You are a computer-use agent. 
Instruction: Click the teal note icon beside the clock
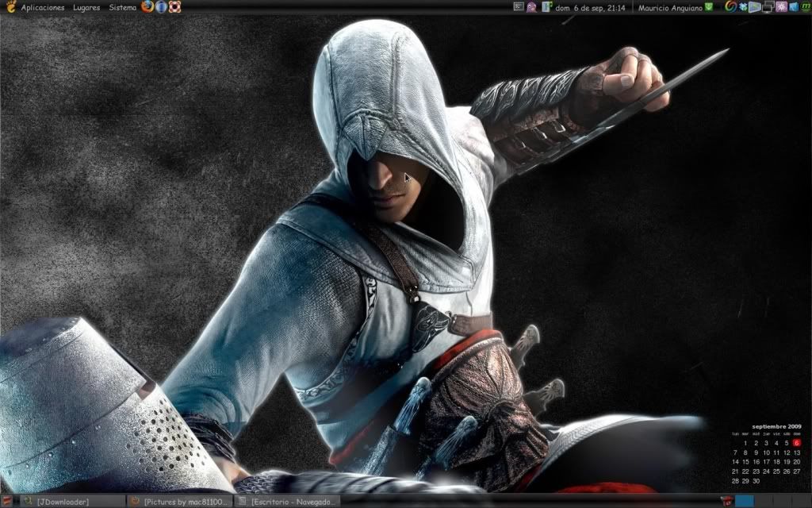(x=547, y=6)
